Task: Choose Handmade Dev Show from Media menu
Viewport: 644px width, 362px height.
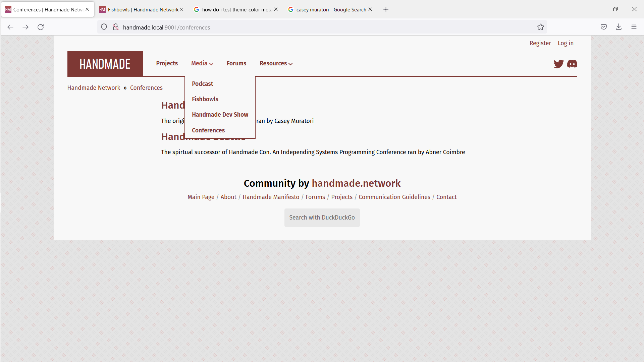Action: tap(220, 115)
